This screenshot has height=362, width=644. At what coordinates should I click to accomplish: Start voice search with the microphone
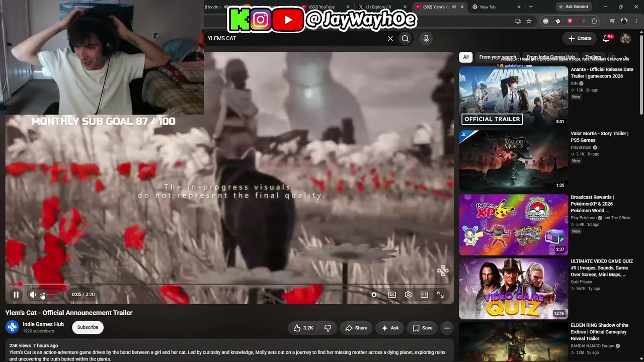click(x=426, y=38)
